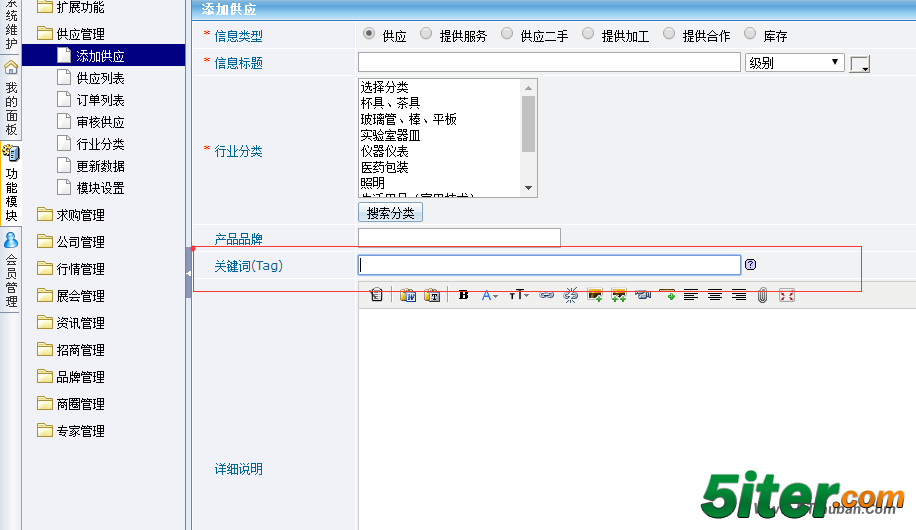The height and width of the screenshot is (530, 916).
Task: Click the 搜索分类 button
Action: (x=390, y=213)
